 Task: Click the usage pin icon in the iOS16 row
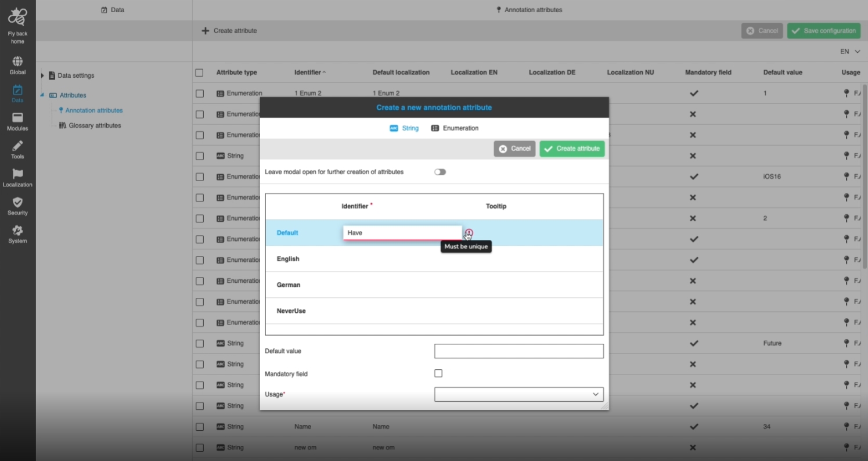[846, 177]
